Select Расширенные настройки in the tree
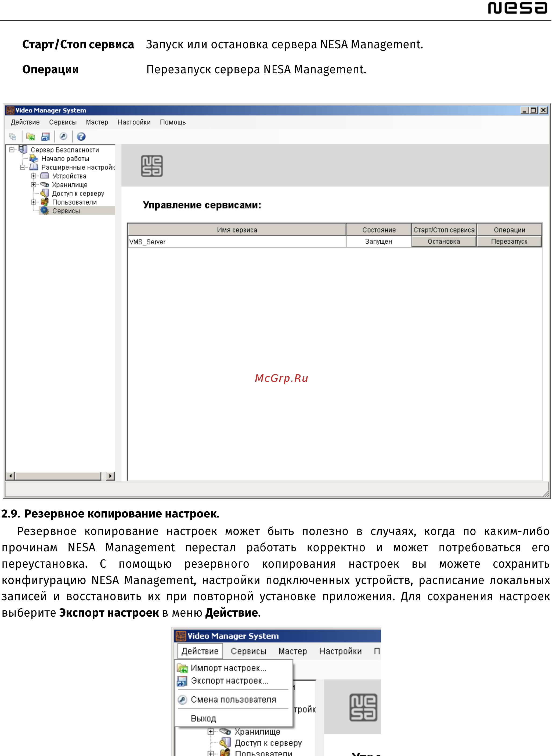 (x=78, y=167)
